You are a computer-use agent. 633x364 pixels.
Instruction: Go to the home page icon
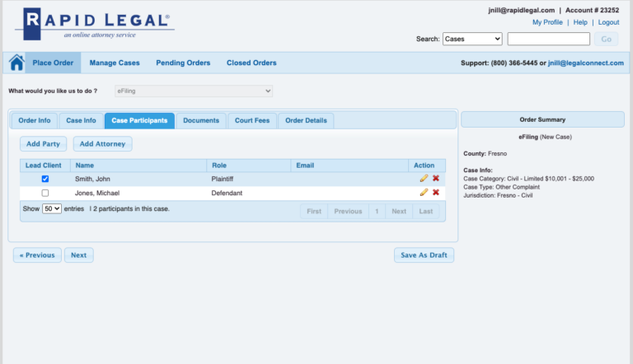16,63
